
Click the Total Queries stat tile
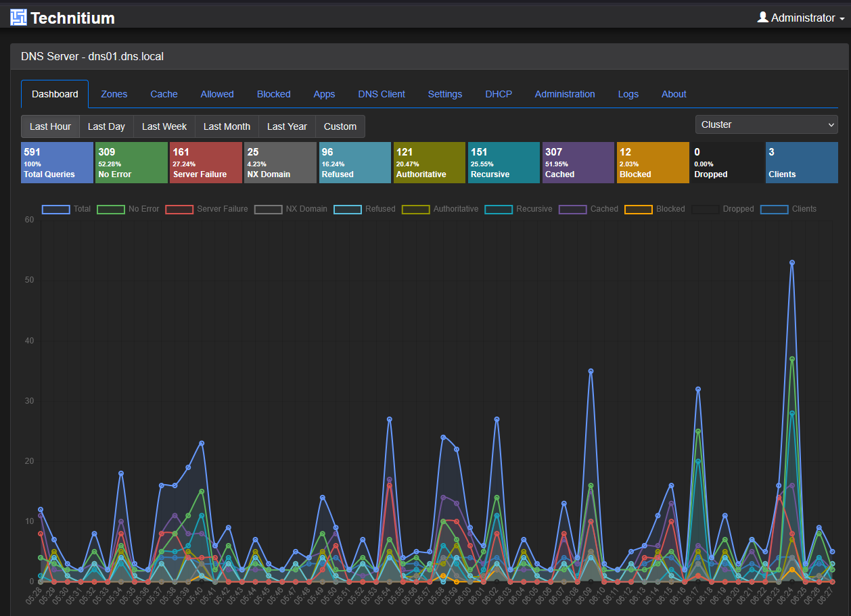click(57, 162)
